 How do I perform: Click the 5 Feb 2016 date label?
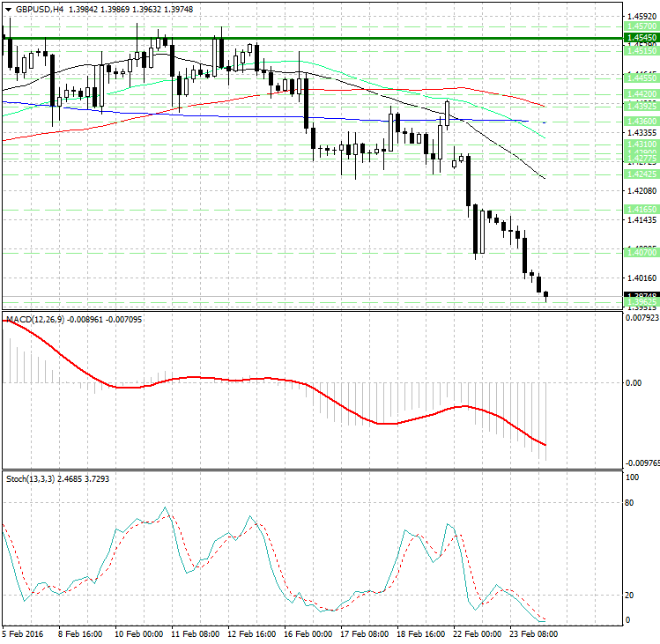pyautogui.click(x=25, y=633)
